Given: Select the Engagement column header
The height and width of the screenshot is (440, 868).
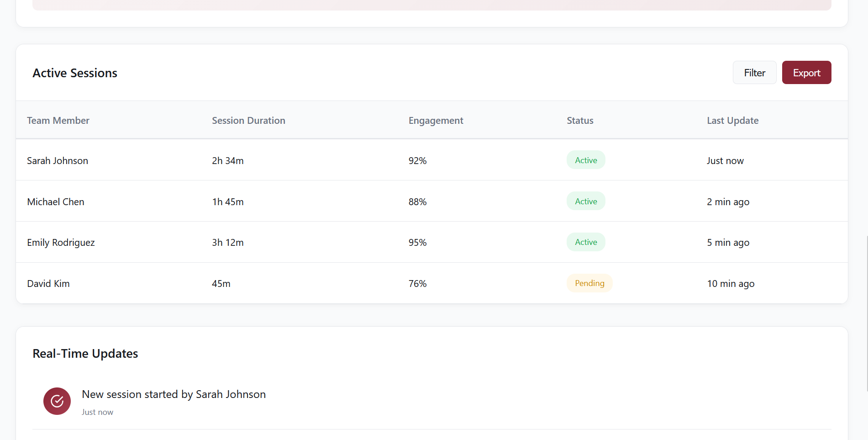Looking at the screenshot, I should coord(436,120).
